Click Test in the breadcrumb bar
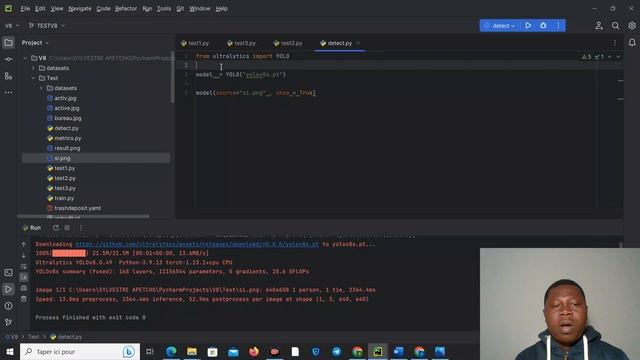The height and width of the screenshot is (360, 640). 33,337
